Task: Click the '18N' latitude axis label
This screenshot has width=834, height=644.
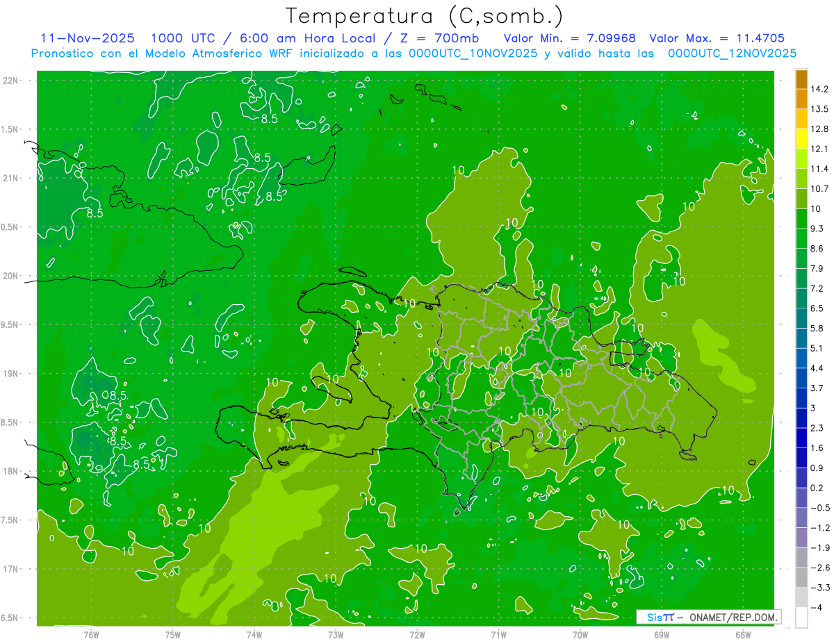Action: 10,472
